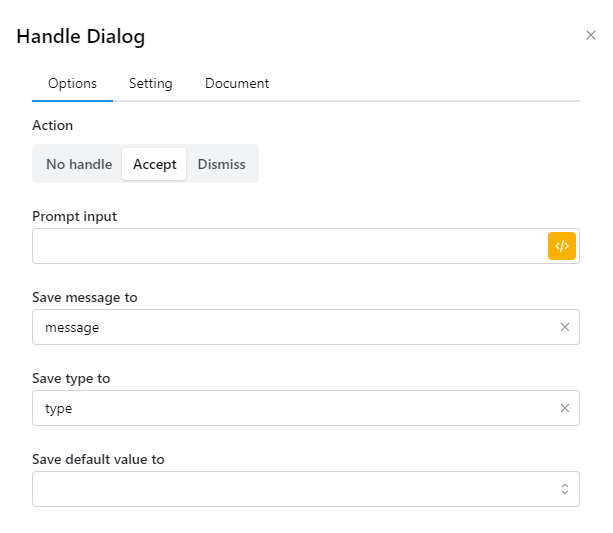Click the 'Save default value to' label
The width and height of the screenshot is (613, 533).
(x=98, y=459)
